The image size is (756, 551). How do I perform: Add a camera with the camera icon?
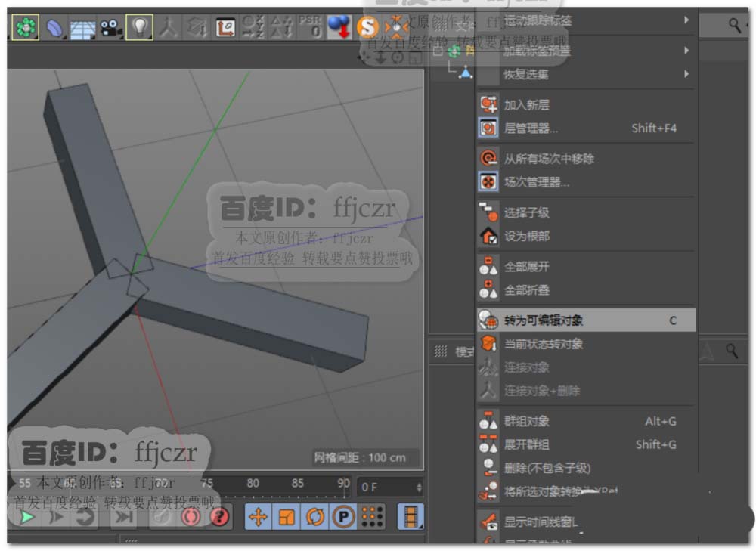click(x=111, y=27)
